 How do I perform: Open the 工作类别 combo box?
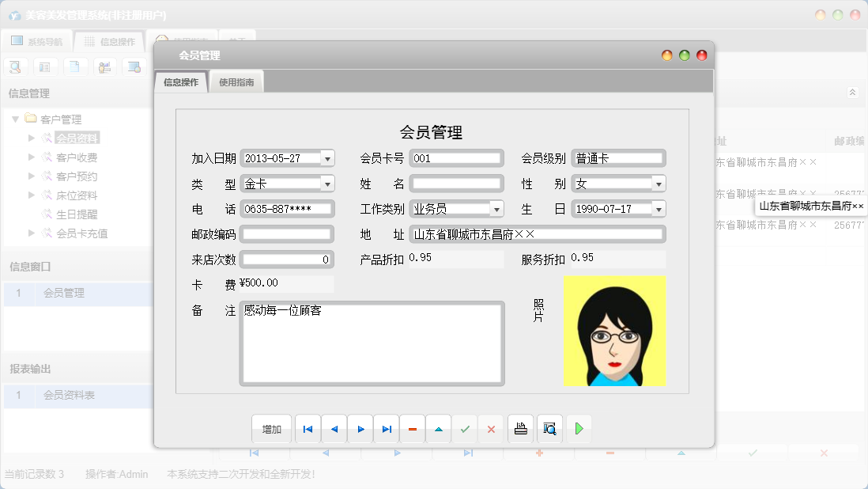(x=498, y=209)
